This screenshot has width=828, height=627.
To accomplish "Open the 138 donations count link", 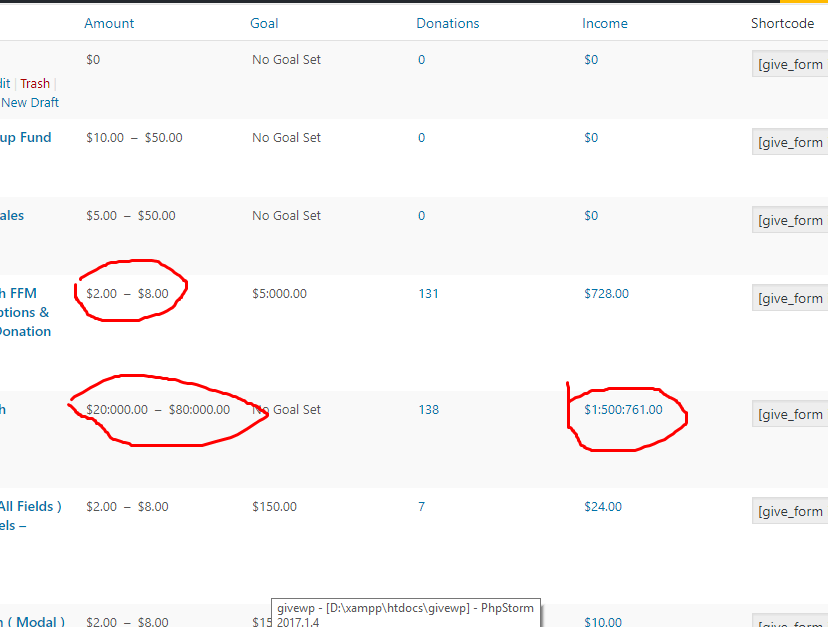I will (428, 410).
